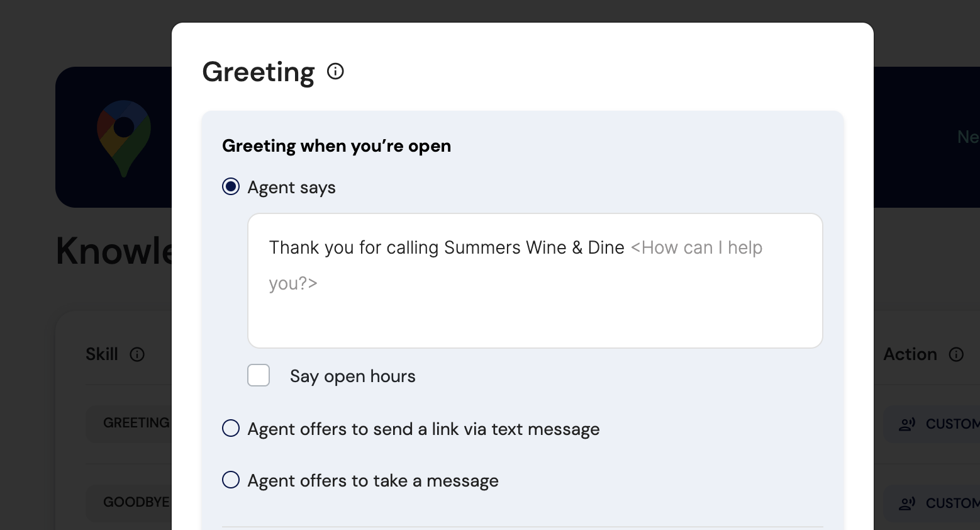Enable the Say open hours checkbox
980x530 pixels.
pos(259,375)
